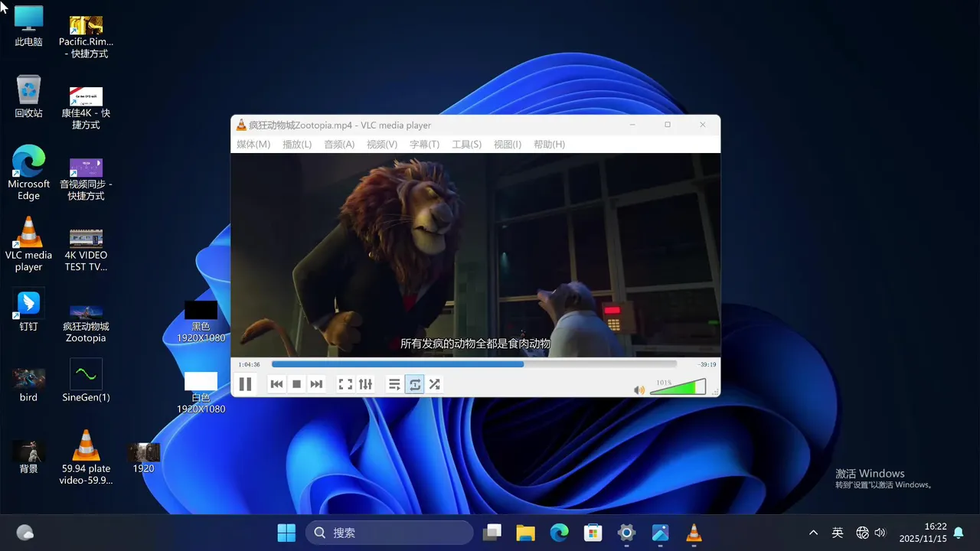Open the 视图(I) menu
This screenshot has width=980, height=551.
point(508,145)
